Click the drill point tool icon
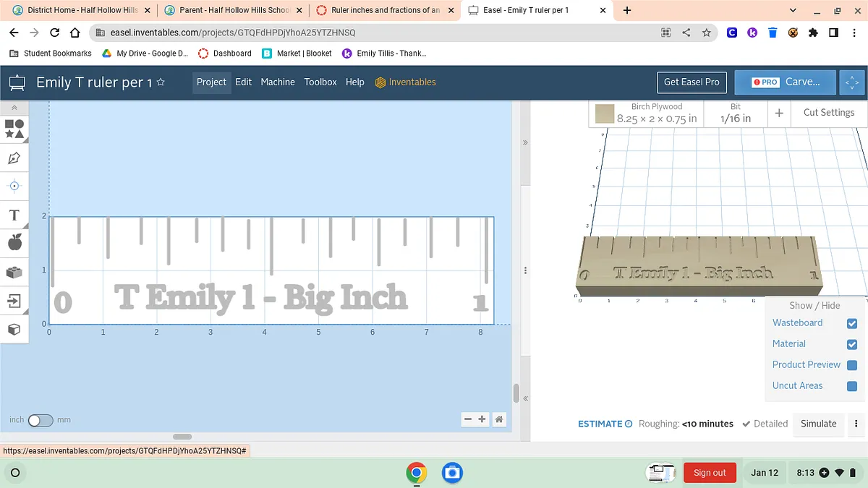868x488 pixels. point(14,186)
